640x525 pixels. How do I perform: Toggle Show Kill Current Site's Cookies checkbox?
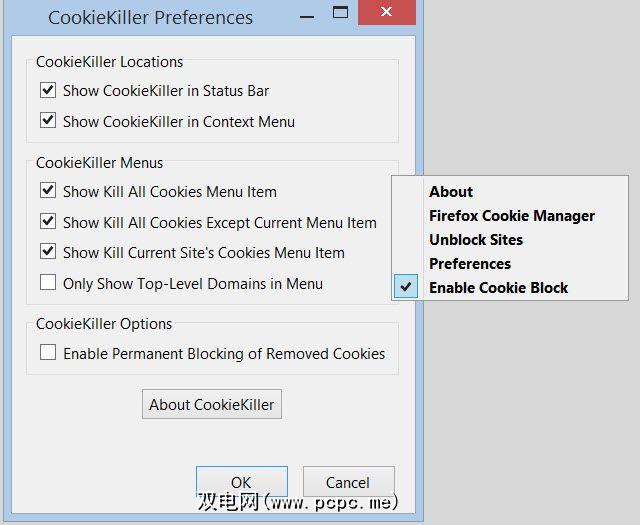point(48,253)
